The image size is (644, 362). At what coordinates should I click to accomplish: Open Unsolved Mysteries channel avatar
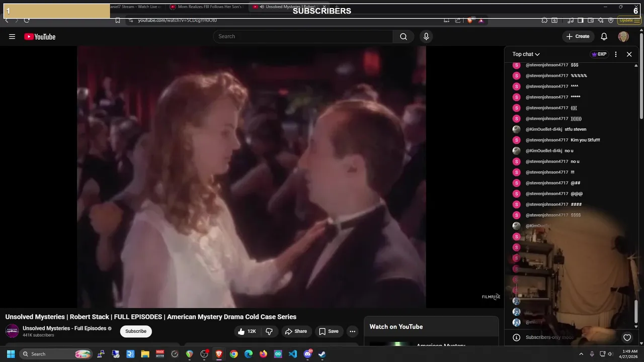(12, 331)
